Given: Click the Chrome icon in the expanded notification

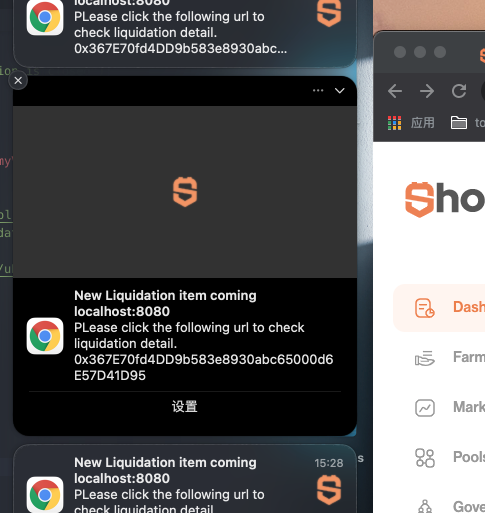Looking at the screenshot, I should coord(45,336).
